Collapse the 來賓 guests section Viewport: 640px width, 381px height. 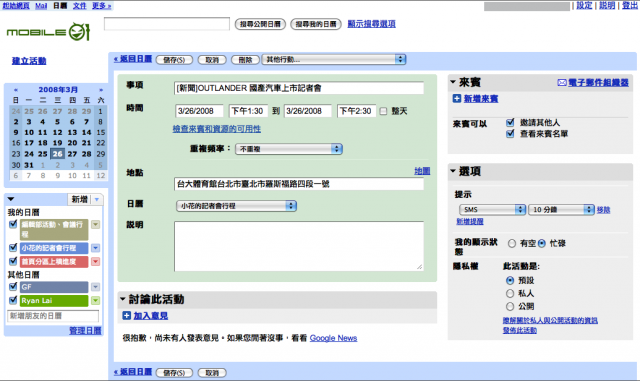pos(453,82)
